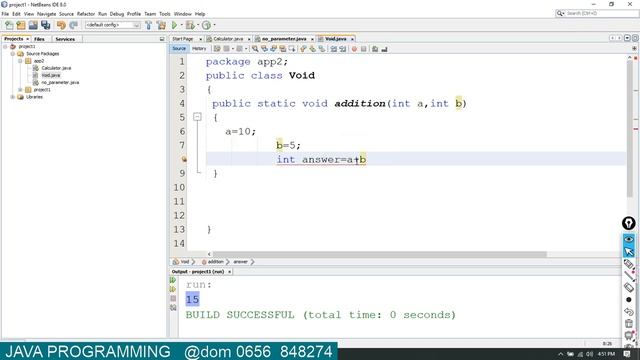Pick the black dot color in annotation toolbar
The height and width of the screenshot is (360, 640).
click(x=629, y=300)
